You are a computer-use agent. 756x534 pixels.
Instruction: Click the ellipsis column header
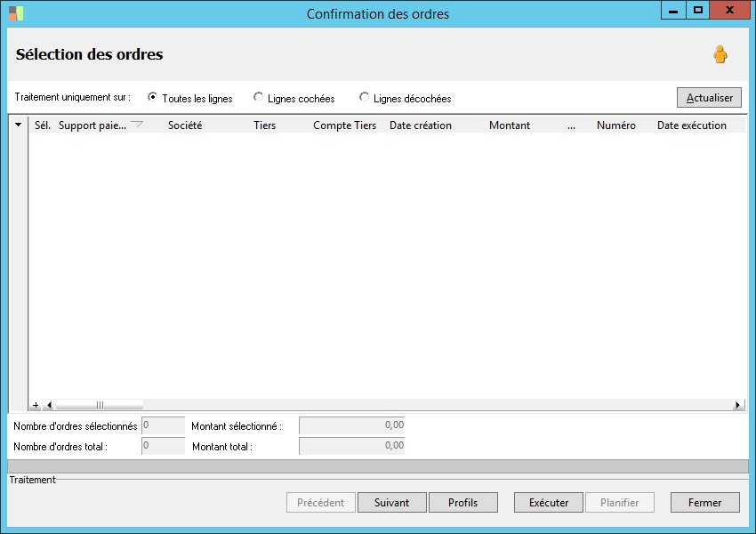[x=571, y=125]
